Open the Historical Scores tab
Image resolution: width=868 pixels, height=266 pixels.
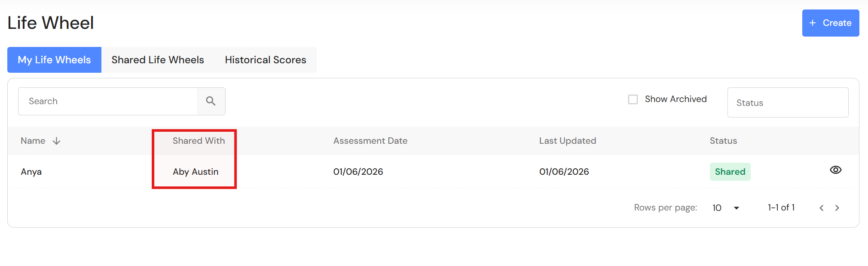click(266, 60)
